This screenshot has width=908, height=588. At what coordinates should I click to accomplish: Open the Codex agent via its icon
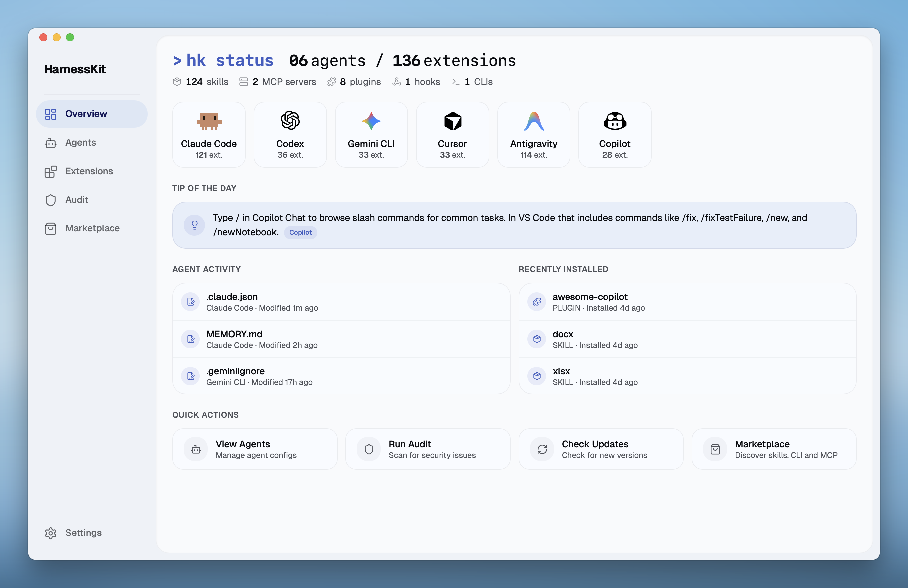290,121
